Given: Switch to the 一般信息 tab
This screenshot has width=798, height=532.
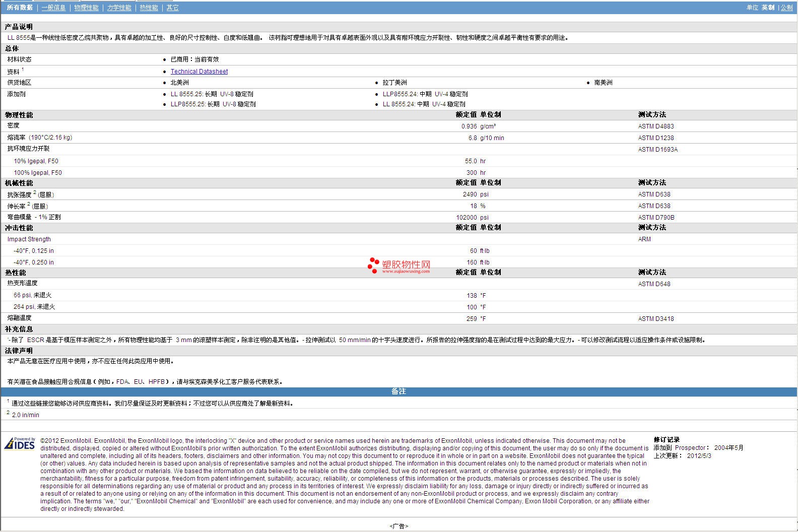Looking at the screenshot, I should pyautogui.click(x=53, y=8).
